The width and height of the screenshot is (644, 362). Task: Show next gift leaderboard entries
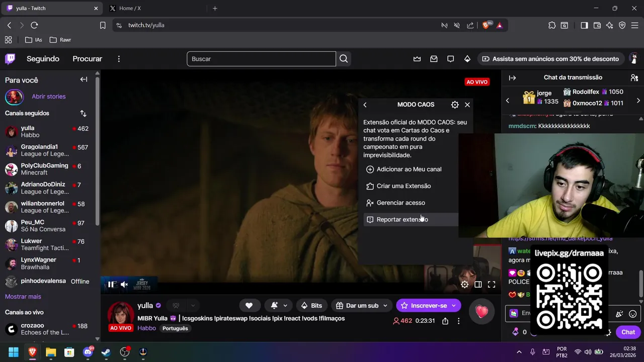[x=638, y=101]
